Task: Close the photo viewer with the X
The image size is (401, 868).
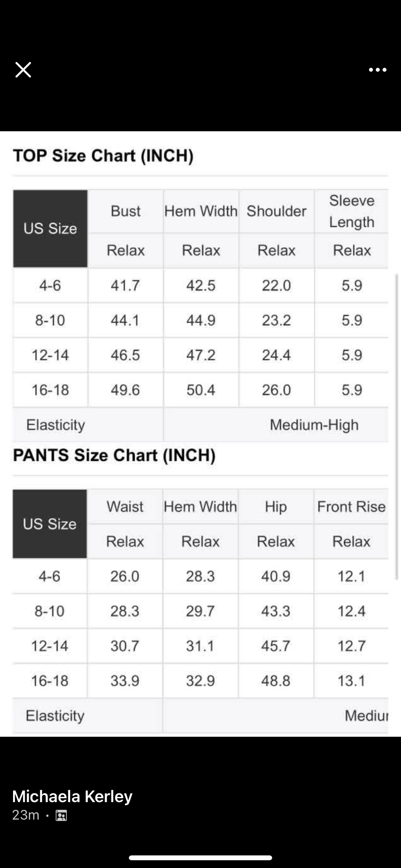Action: 23,70
